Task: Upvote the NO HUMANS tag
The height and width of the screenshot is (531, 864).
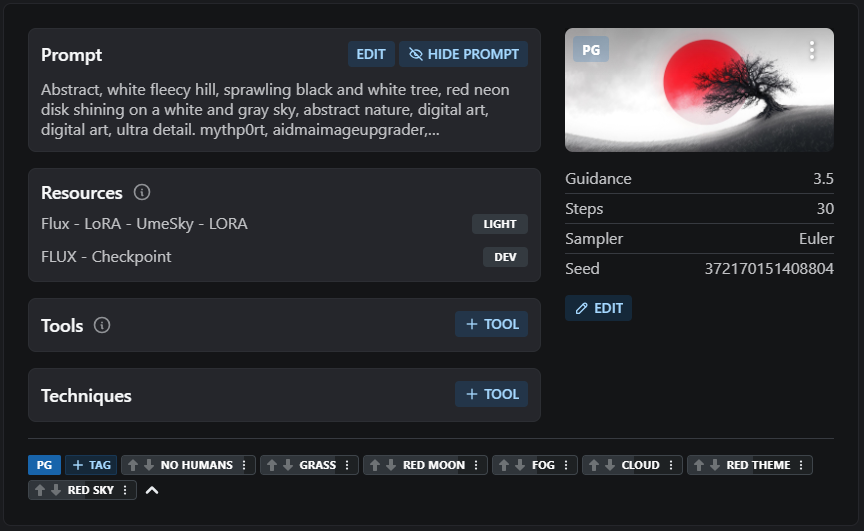Action: 132,465
